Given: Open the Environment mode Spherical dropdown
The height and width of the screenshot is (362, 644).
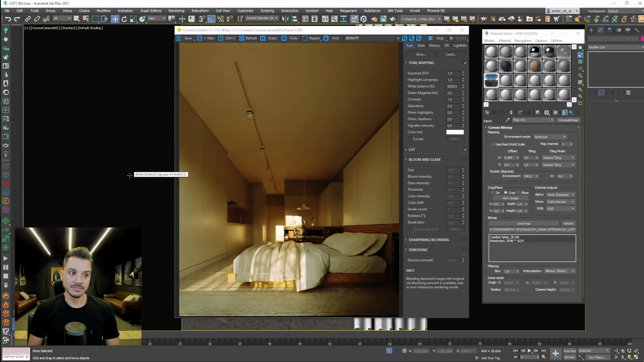Looking at the screenshot, I should coord(550,137).
